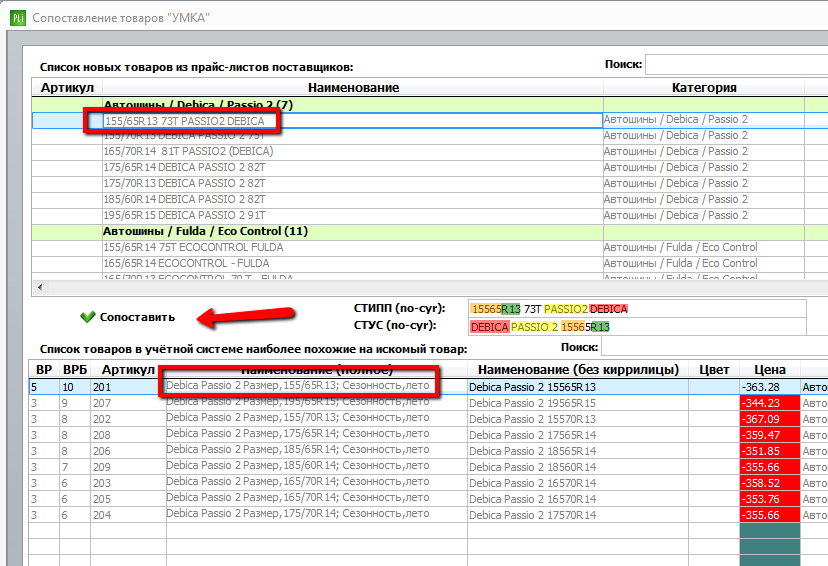Click red price cell -351.85
This screenshot has height=566, width=828.
(770, 451)
